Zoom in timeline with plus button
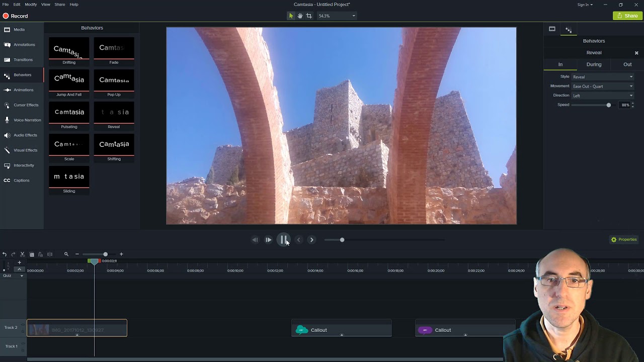The image size is (644, 362). click(x=121, y=254)
